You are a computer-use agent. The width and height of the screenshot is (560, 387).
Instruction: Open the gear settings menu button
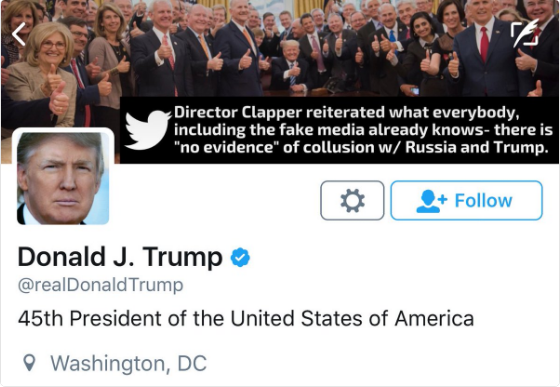352,200
